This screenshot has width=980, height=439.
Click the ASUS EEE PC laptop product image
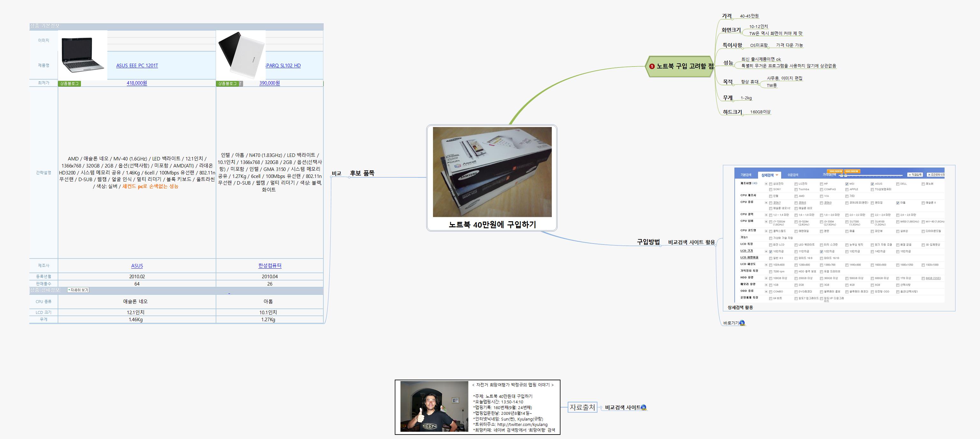coord(83,55)
